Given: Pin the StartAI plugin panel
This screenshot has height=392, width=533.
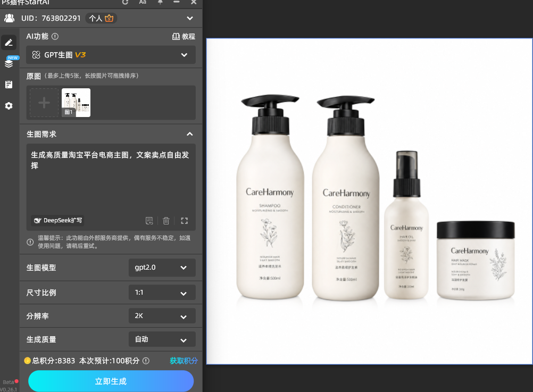Looking at the screenshot, I should pyautogui.click(x=160, y=2).
